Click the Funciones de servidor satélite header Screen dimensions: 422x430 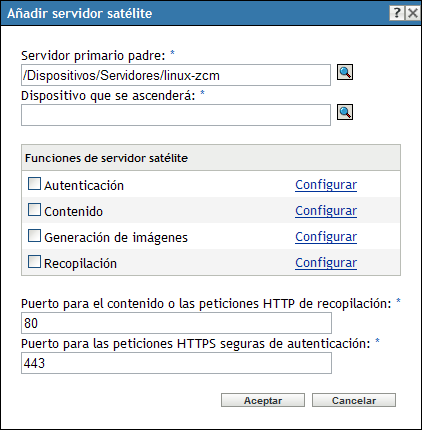click(211, 158)
